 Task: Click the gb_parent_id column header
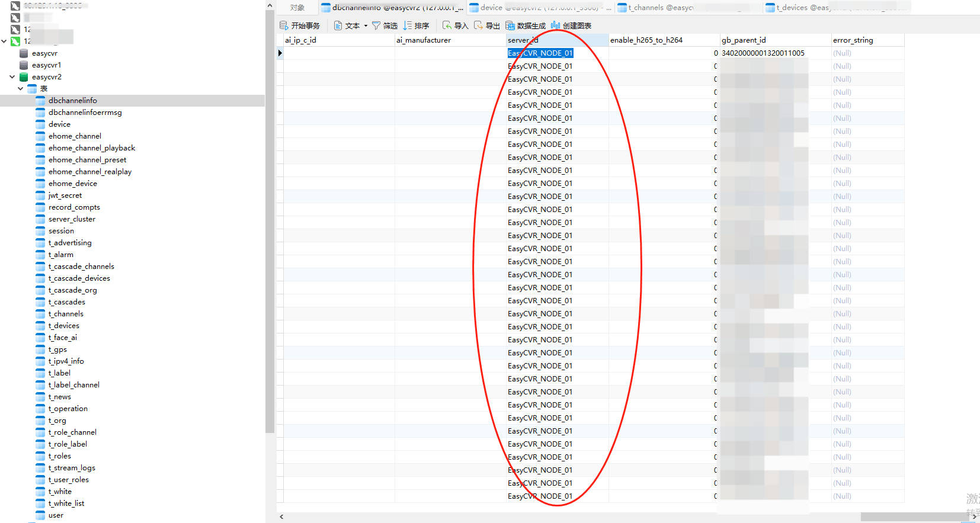775,40
